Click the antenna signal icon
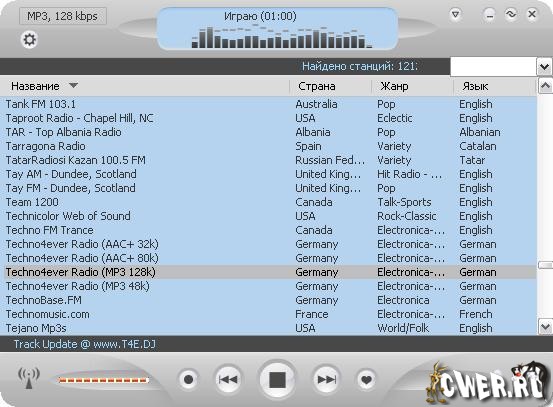The height and width of the screenshot is (407, 553). [29, 378]
